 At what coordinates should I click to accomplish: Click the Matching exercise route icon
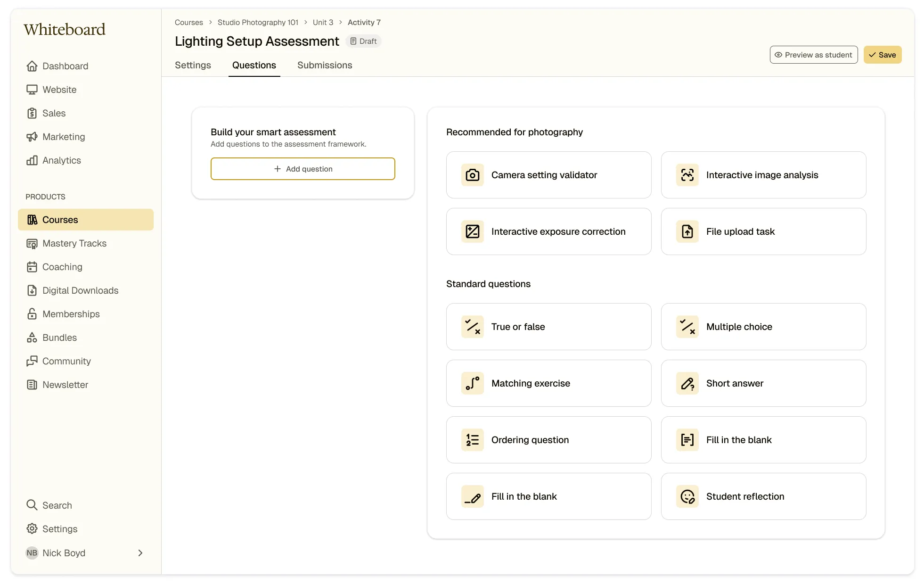tap(472, 383)
